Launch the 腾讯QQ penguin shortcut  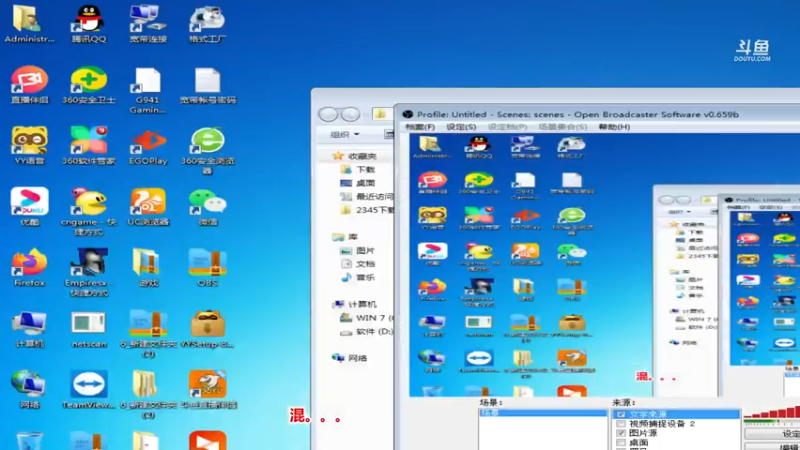point(89,23)
